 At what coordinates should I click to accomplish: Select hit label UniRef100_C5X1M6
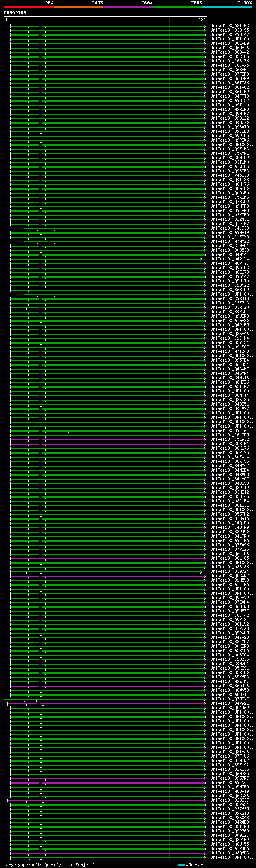pos(230,198)
